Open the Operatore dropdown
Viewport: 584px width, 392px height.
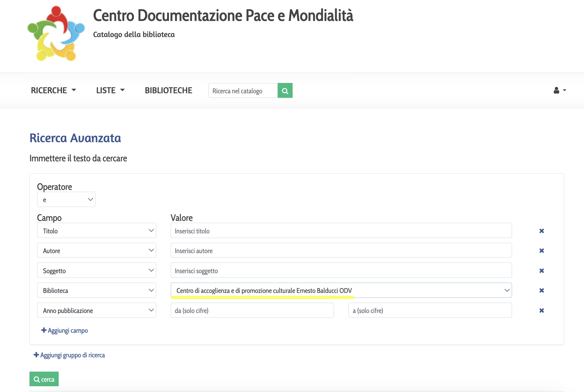(x=66, y=200)
